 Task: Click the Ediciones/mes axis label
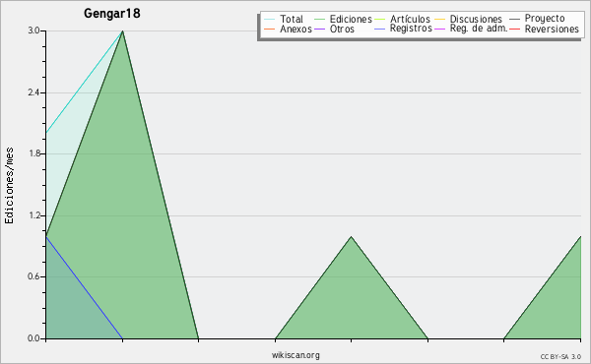point(9,186)
